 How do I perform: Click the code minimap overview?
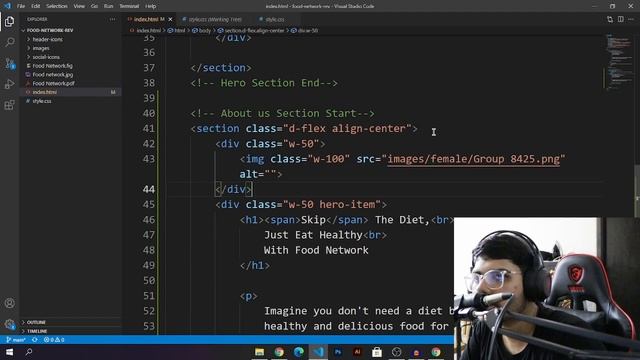click(620, 61)
